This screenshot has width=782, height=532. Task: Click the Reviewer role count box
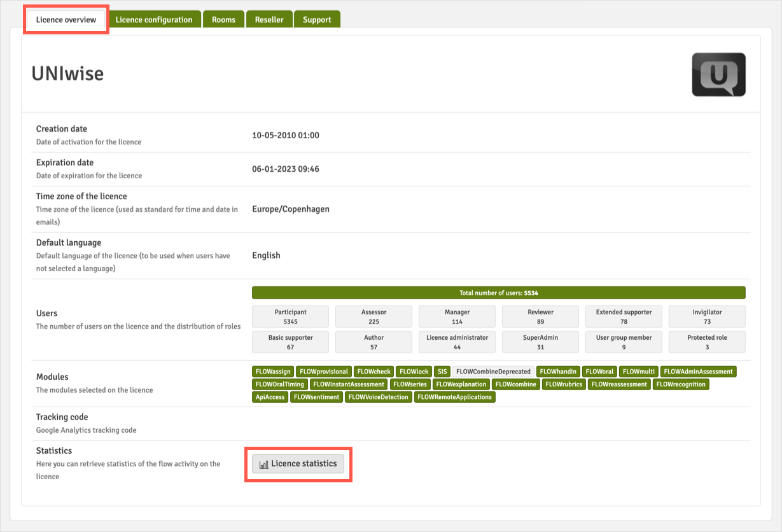pyautogui.click(x=540, y=316)
